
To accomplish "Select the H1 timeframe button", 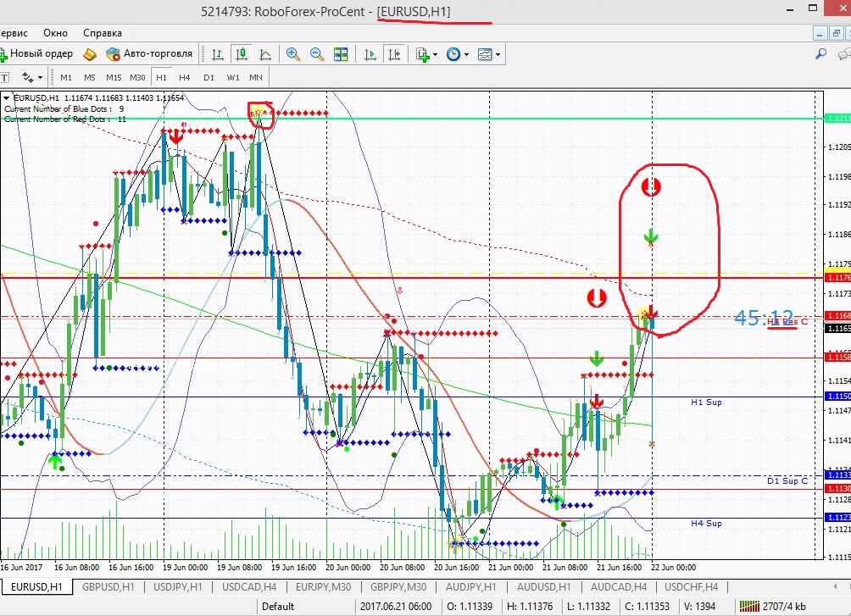I will [161, 78].
